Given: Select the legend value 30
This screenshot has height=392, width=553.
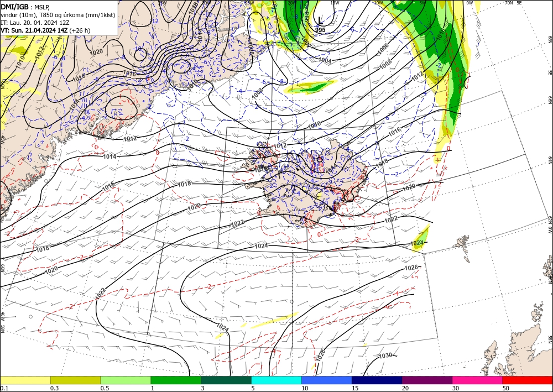Looking at the screenshot, I should pos(455,388).
